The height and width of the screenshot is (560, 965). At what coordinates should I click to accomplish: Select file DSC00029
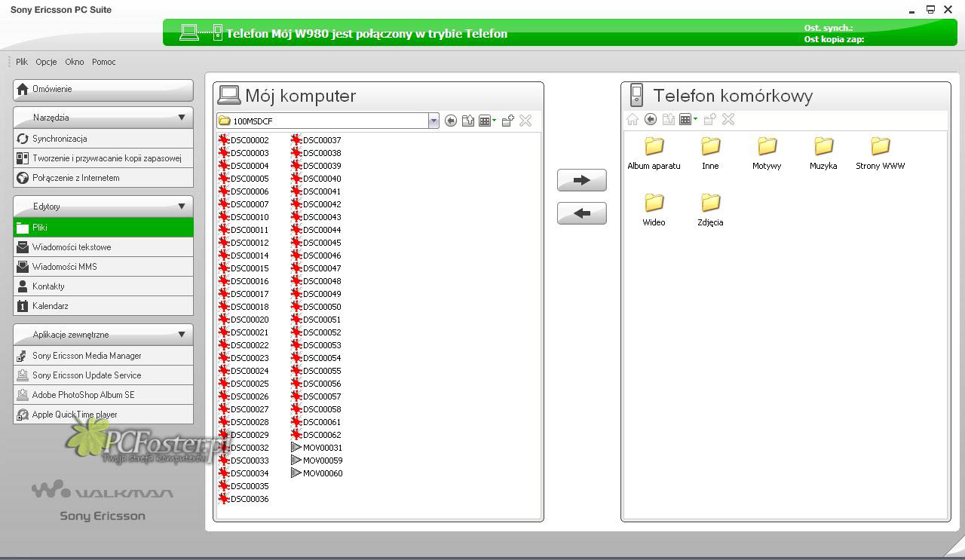pos(244,435)
